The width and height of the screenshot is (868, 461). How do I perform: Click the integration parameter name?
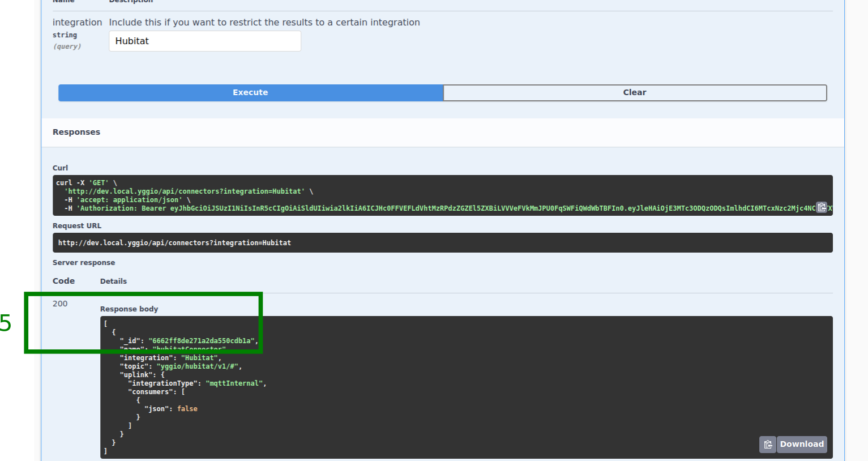click(x=77, y=23)
